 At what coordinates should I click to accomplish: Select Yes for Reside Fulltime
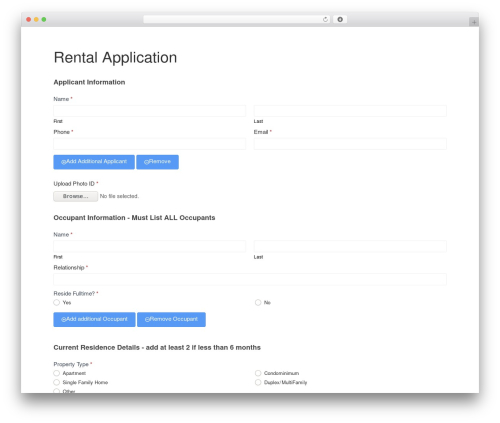57,303
